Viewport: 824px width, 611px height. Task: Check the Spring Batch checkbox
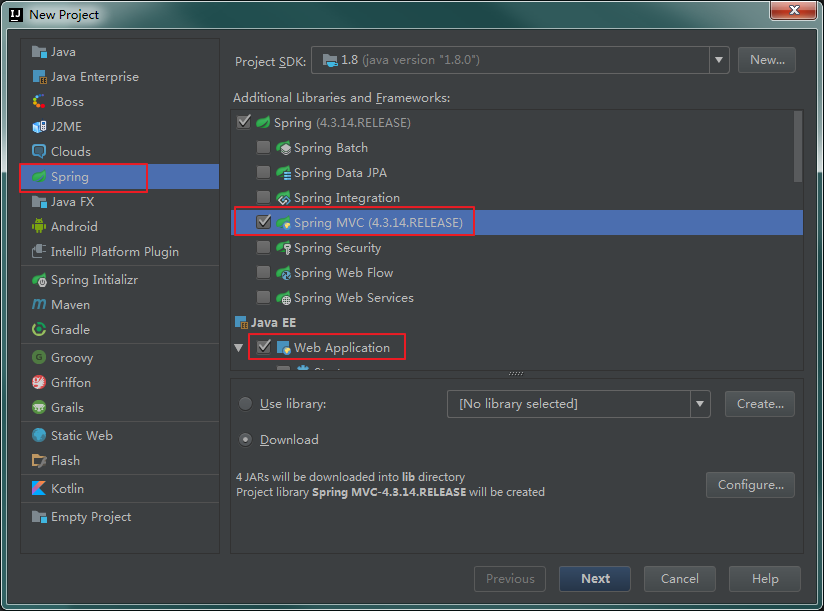click(x=263, y=147)
